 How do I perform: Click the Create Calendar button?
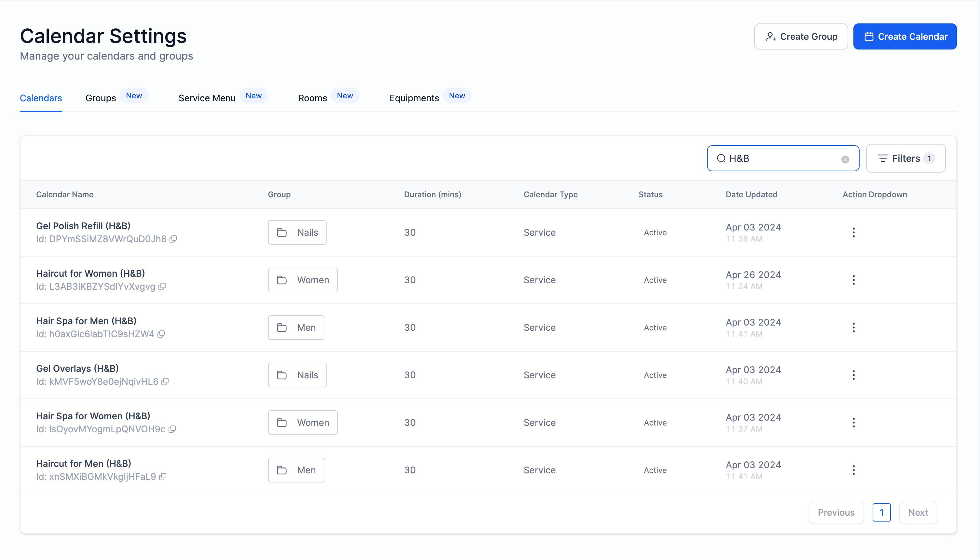click(905, 36)
